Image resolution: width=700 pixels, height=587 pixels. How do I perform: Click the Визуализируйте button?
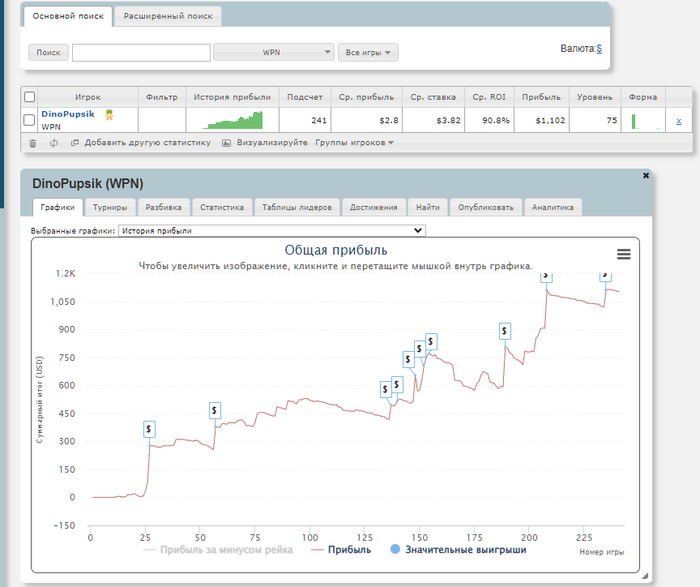click(265, 143)
